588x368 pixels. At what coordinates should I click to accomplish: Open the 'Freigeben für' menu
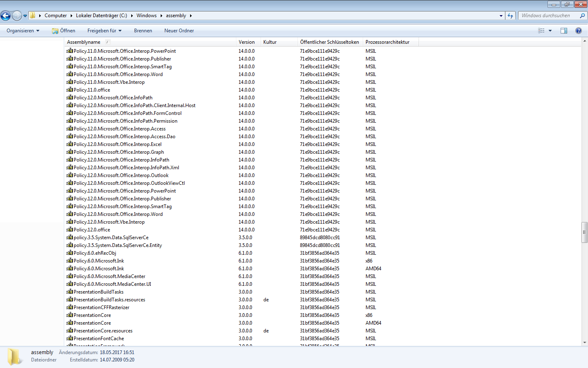click(x=104, y=31)
